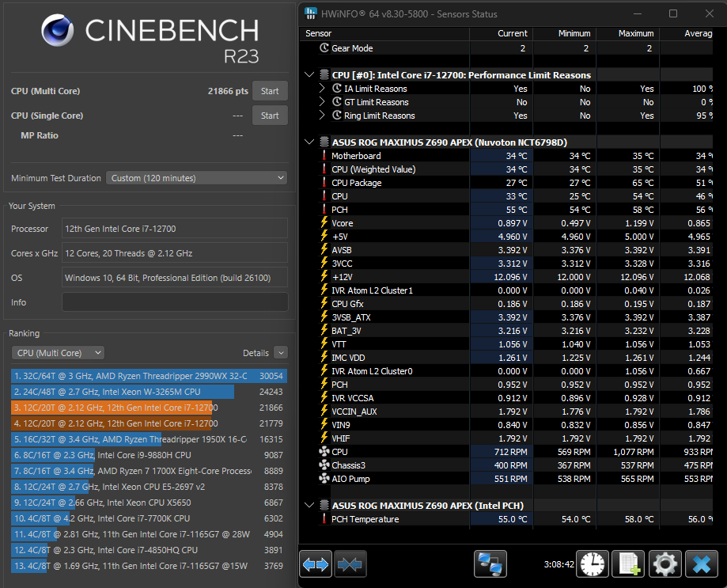This screenshot has width=727, height=588.
Task: Expand GT Limit Reasons row
Action: point(322,101)
